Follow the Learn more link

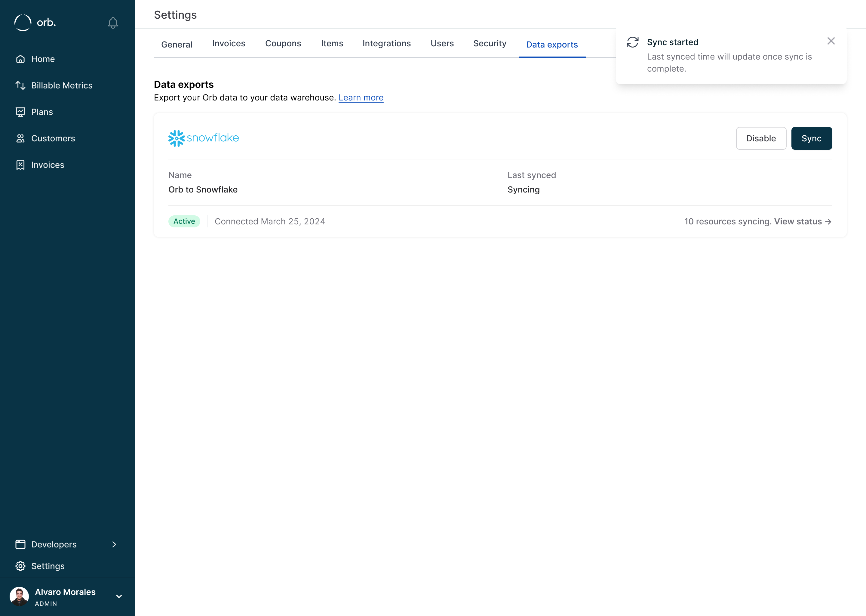click(x=361, y=97)
